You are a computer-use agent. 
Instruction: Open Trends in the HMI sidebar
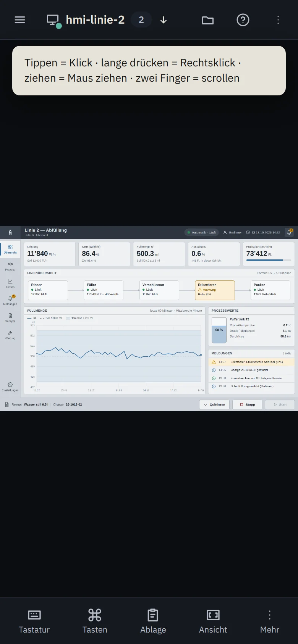[10, 283]
